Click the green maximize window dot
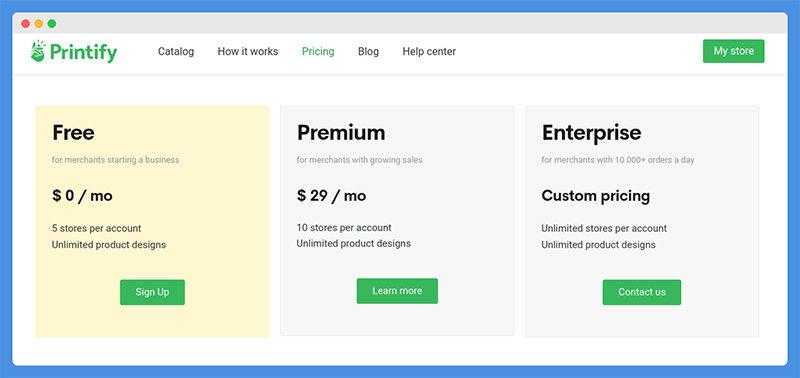Image resolution: width=800 pixels, height=378 pixels. (52, 23)
